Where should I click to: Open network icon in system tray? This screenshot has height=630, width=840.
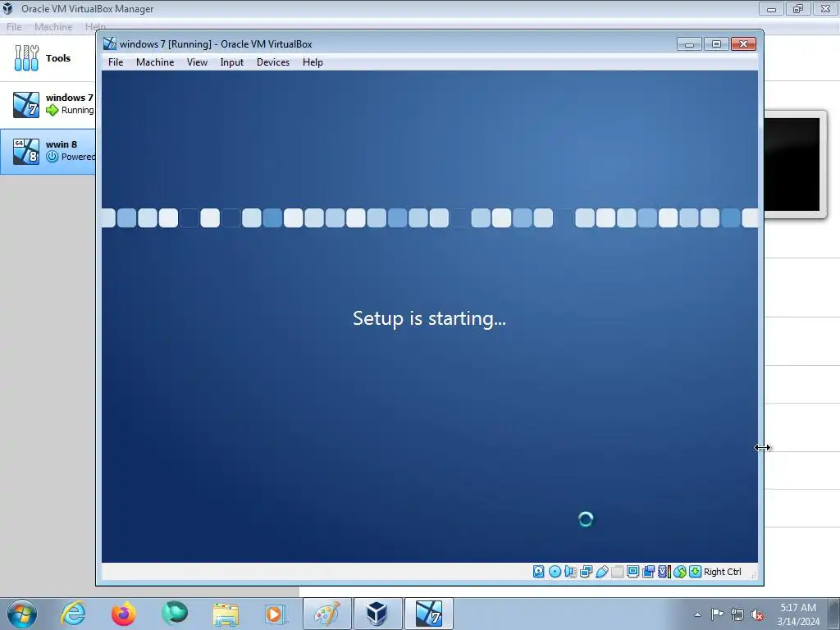[737, 614]
